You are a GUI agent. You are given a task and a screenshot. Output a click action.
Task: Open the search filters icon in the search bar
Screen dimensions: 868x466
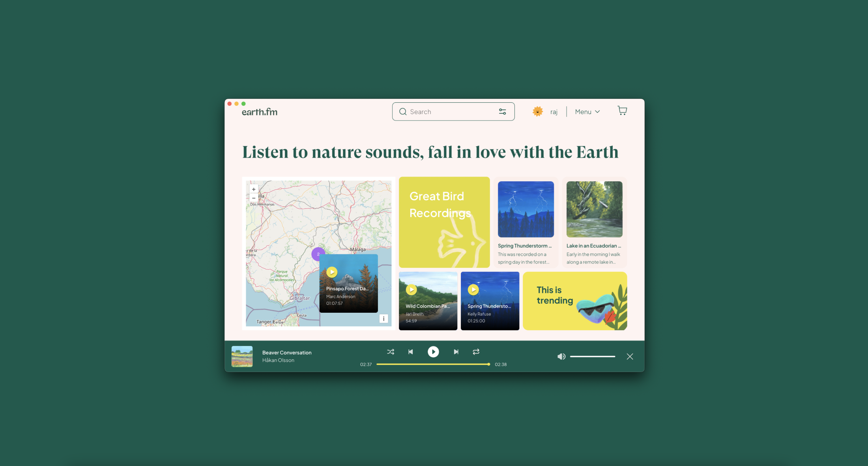(x=502, y=111)
